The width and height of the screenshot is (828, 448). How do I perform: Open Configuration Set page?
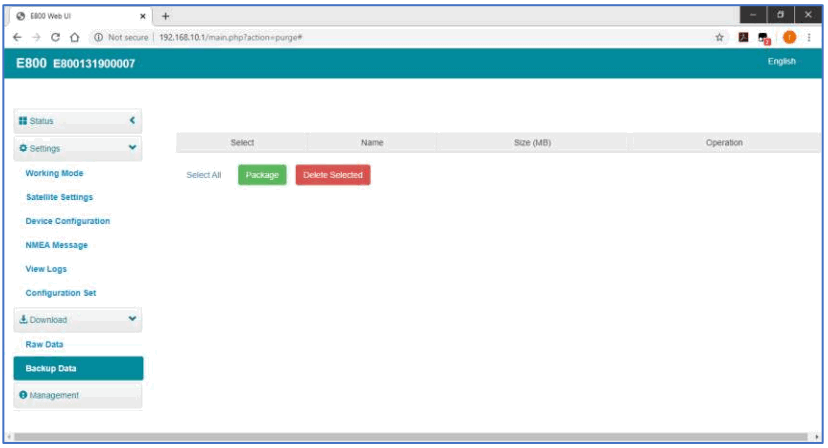[x=61, y=293]
